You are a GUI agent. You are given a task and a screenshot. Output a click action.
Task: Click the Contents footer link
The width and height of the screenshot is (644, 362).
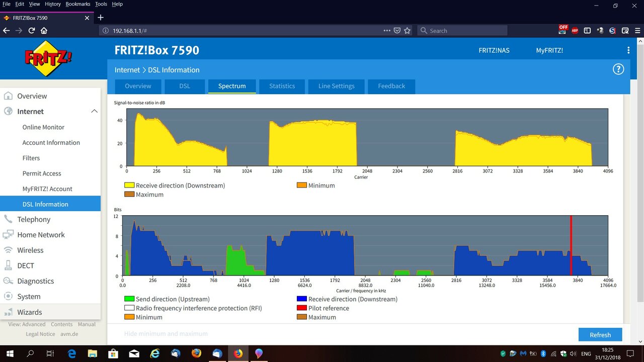tap(61, 324)
